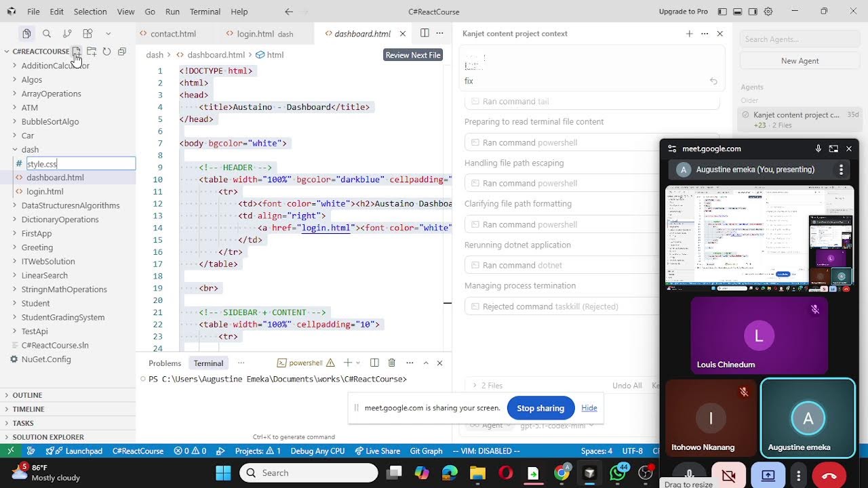Focus the Search Agents field
This screenshot has height=488, width=868.
point(800,39)
